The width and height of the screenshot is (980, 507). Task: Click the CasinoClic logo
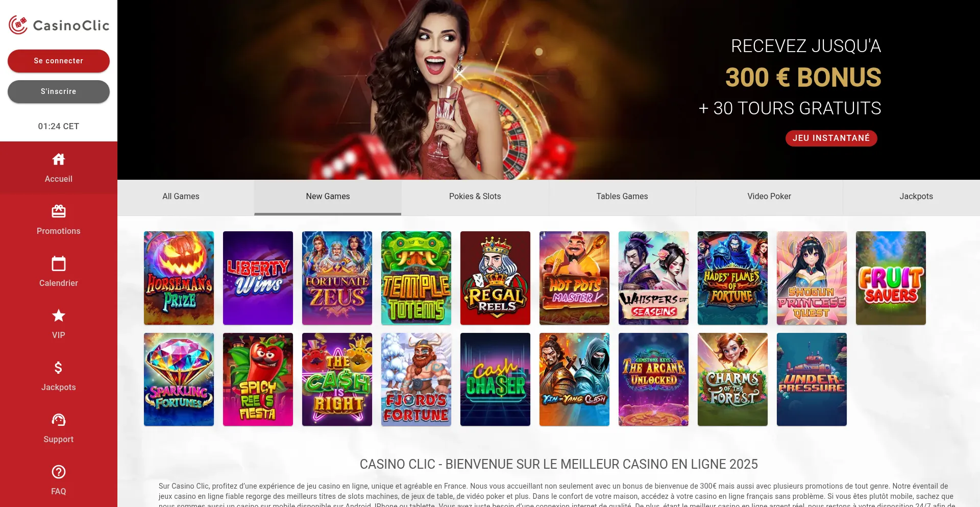point(59,25)
